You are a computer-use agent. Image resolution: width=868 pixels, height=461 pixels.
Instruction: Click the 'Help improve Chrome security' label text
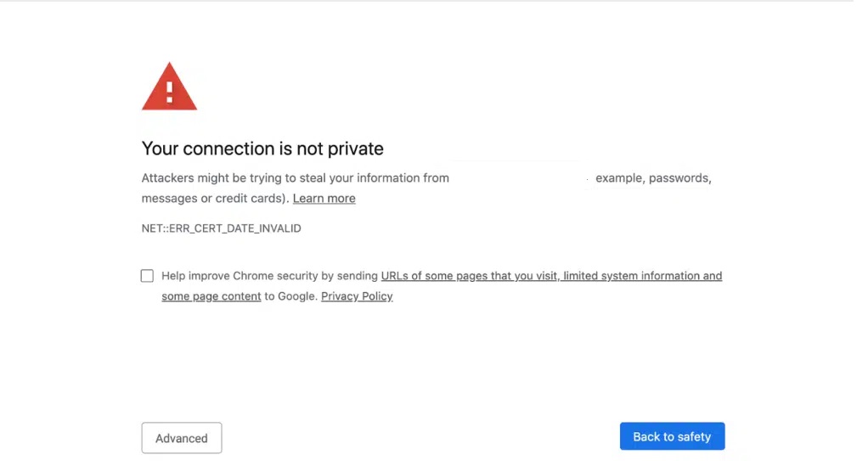coord(240,276)
